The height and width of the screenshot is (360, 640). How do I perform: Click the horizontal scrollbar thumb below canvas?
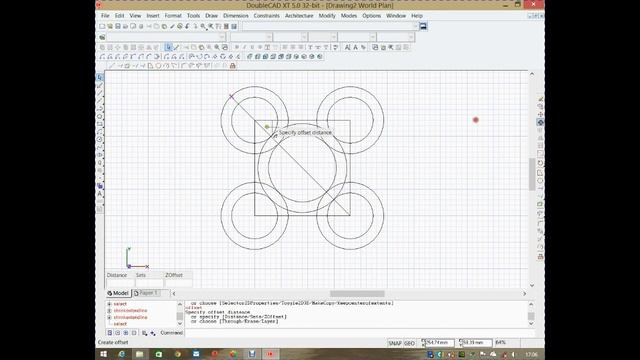[x=357, y=293]
